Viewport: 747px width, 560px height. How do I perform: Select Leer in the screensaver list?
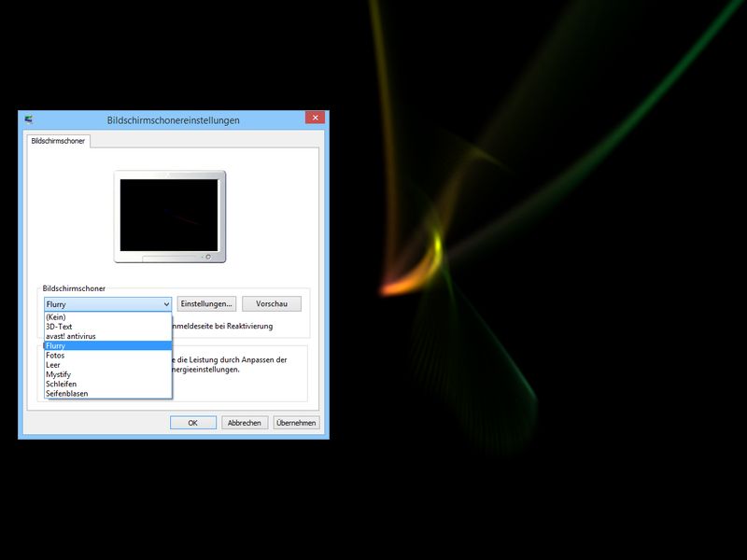coord(107,365)
